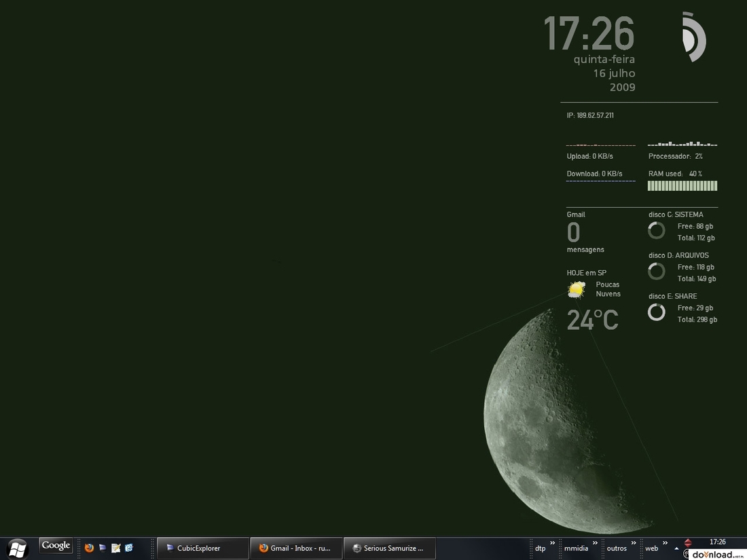This screenshot has height=560, width=747.
Task: Click the IP: 189.62.57.211 text
Action: click(x=589, y=115)
